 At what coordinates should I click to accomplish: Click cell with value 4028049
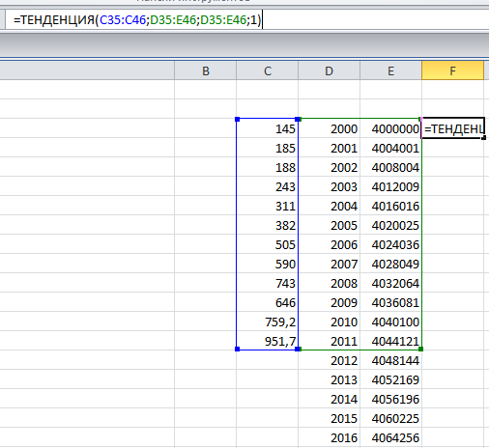point(390,264)
